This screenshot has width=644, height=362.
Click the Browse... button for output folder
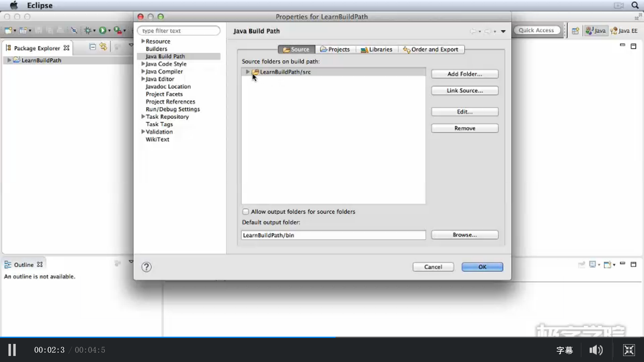tap(465, 235)
